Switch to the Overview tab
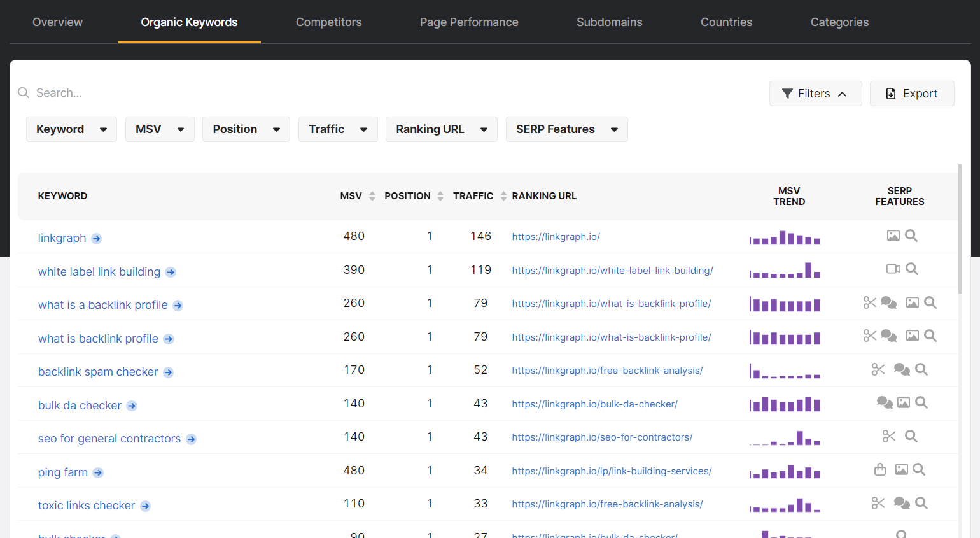The height and width of the screenshot is (538, 980). [x=58, y=22]
